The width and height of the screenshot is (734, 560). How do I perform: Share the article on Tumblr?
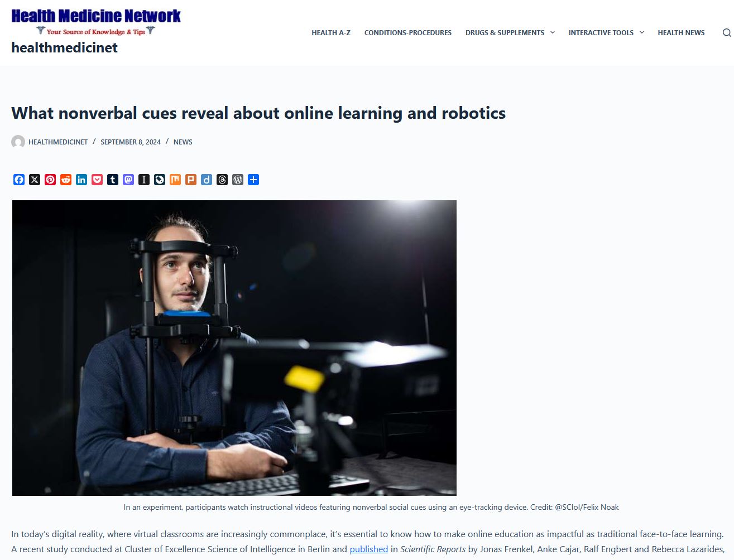(112, 180)
